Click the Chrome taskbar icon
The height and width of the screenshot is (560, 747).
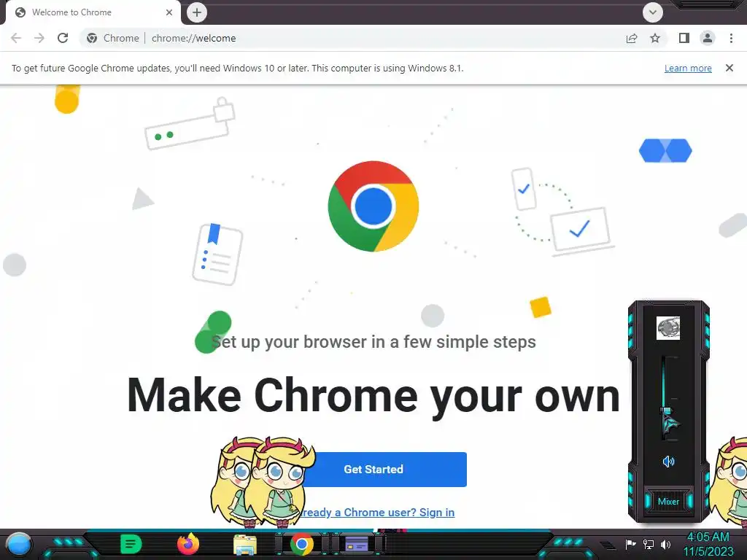click(301, 544)
